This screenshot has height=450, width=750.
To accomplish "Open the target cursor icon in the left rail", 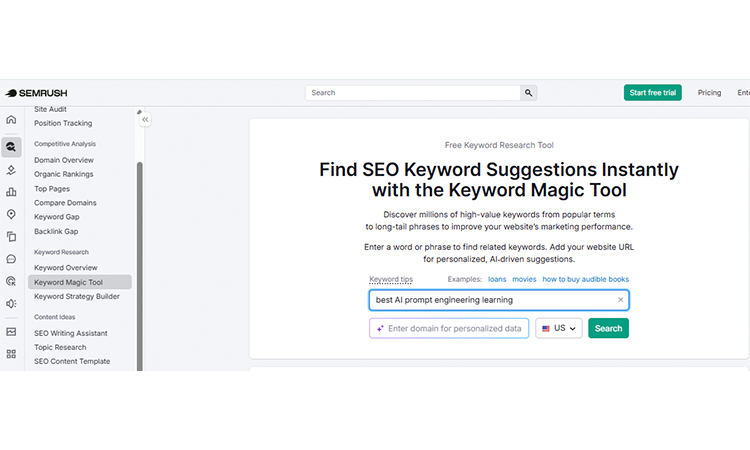I will click(x=11, y=281).
